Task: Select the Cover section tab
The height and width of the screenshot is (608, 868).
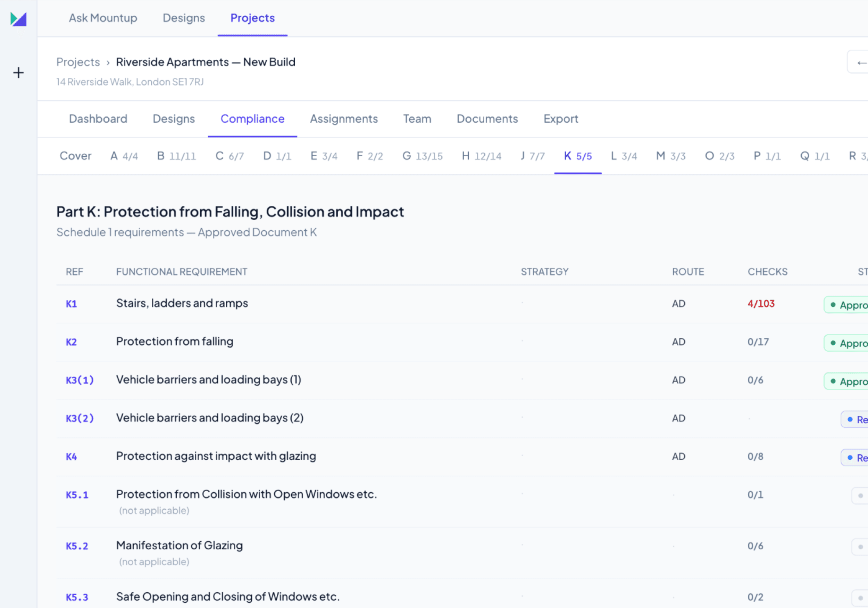Action: pos(76,156)
